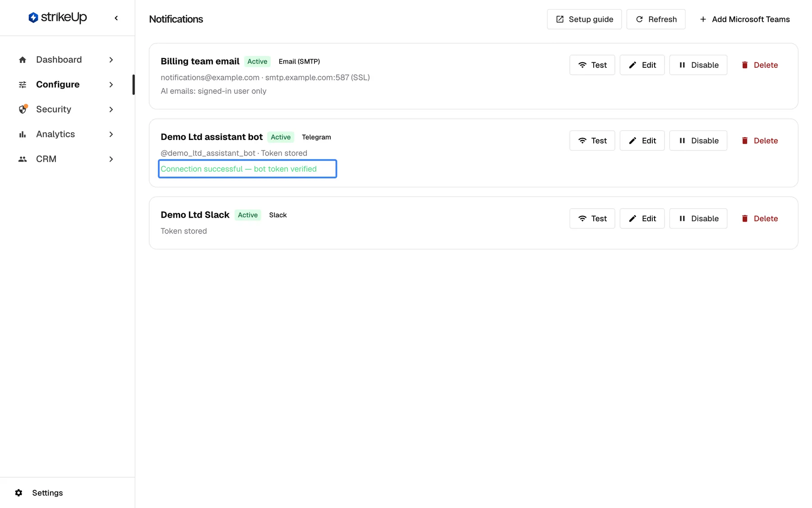Edit the Demo Ltd Slack channel

click(642, 219)
